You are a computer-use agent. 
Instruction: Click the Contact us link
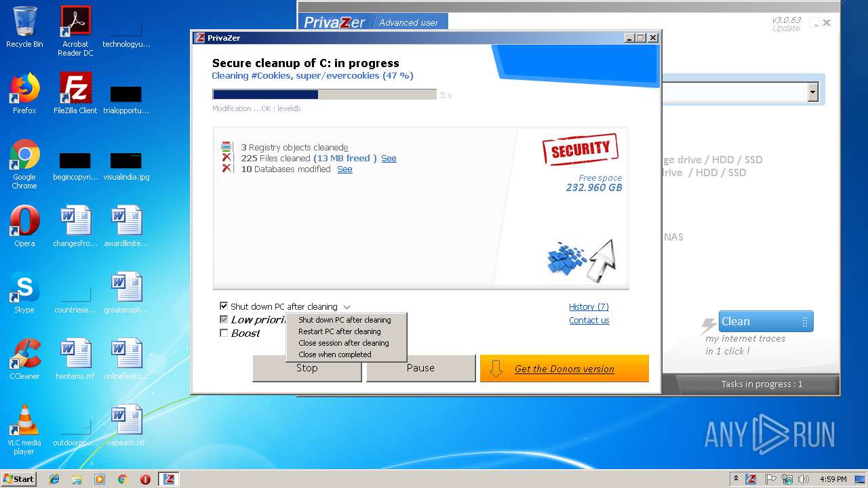(x=589, y=321)
